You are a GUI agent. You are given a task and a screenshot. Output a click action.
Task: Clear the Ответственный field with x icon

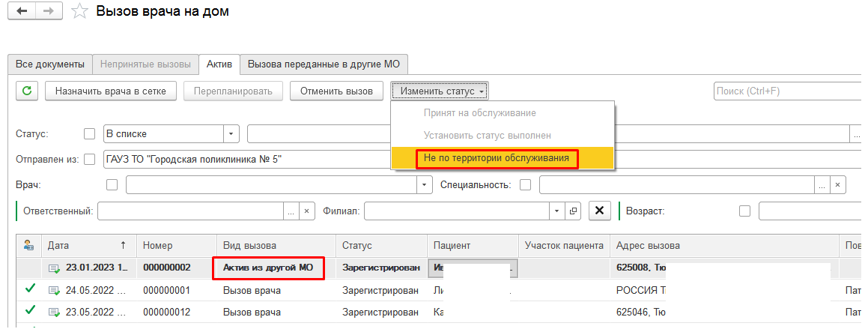(306, 211)
